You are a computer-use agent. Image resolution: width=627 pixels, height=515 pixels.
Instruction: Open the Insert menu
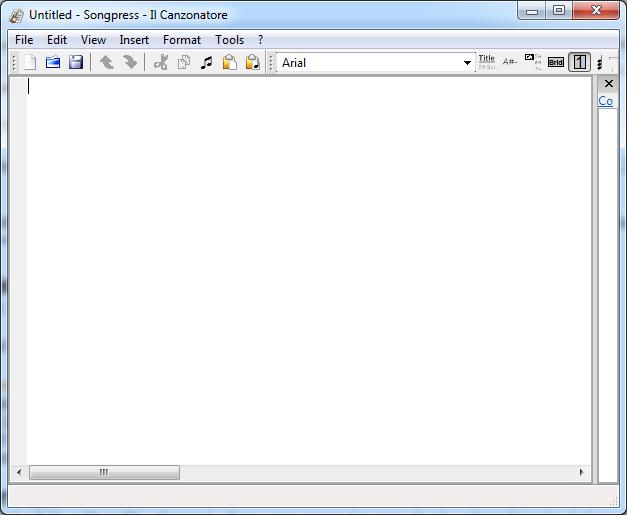[x=134, y=40]
